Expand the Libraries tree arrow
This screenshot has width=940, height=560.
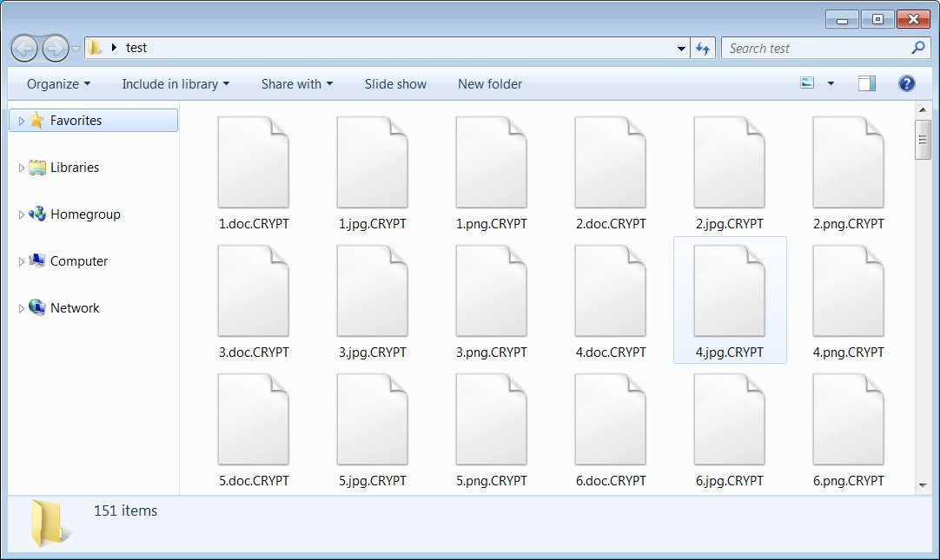click(21, 168)
